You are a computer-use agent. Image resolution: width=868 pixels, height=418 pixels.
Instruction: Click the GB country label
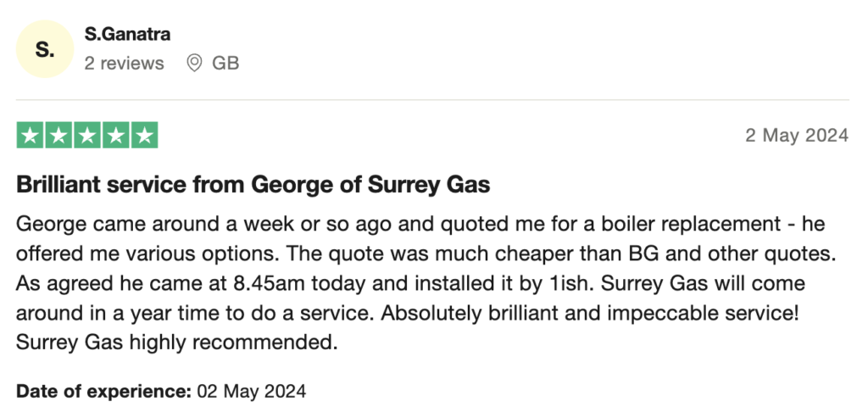(x=225, y=64)
